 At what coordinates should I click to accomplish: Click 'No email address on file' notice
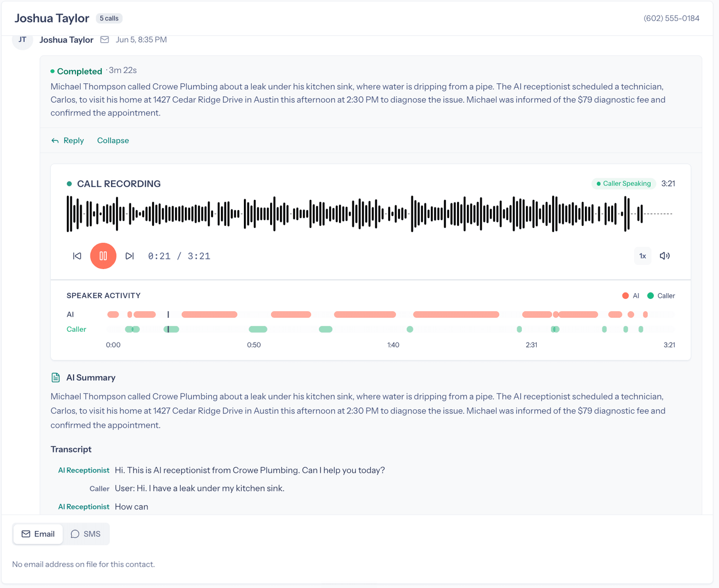[84, 564]
